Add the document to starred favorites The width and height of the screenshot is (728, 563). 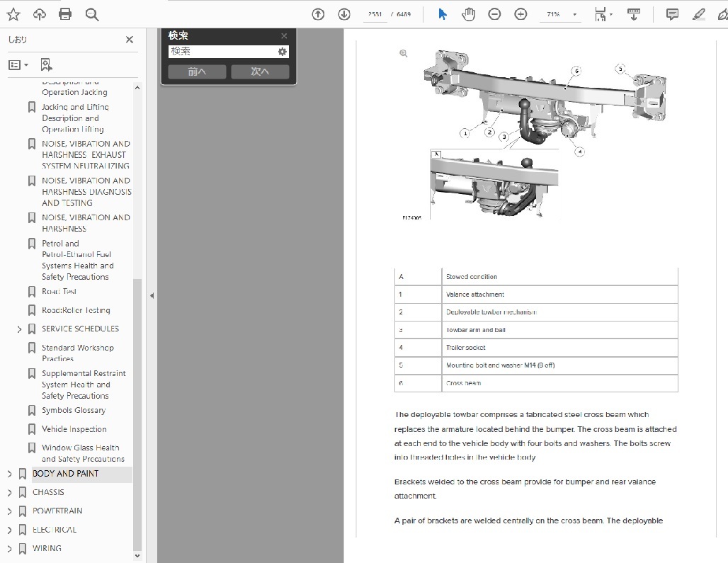coord(13,14)
